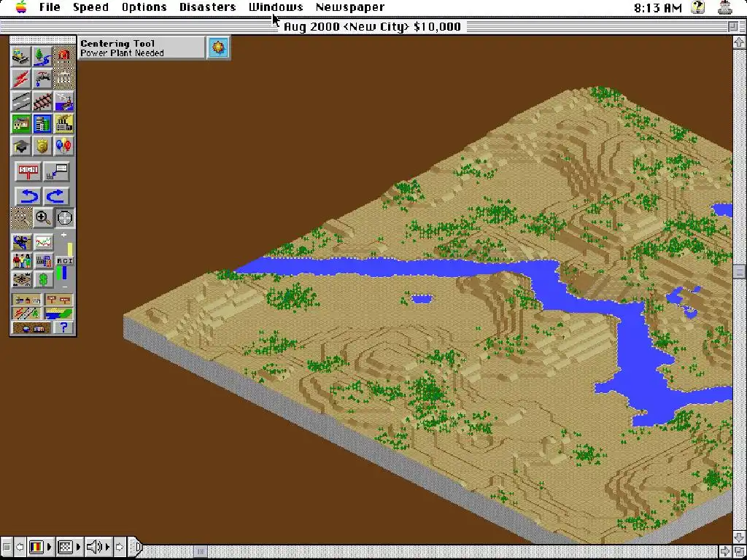Image resolution: width=747 pixels, height=560 pixels.
Task: Open the File menu
Action: (50, 7)
